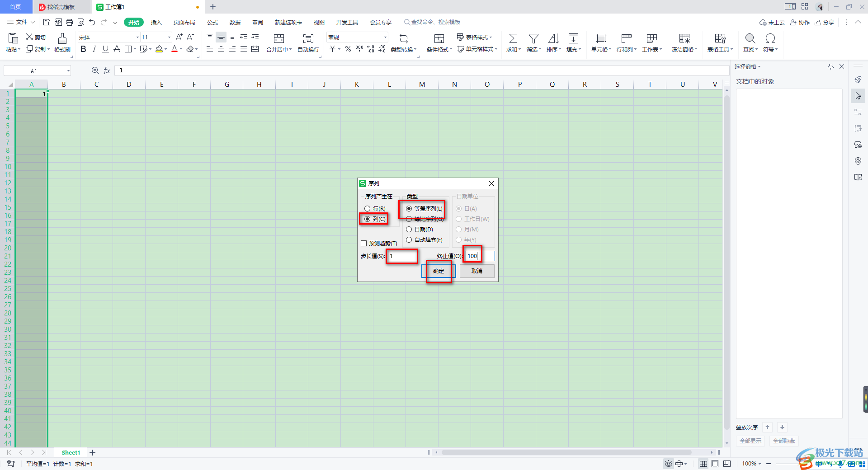
Task: Switch to Insert (插入) tab
Action: click(156, 22)
